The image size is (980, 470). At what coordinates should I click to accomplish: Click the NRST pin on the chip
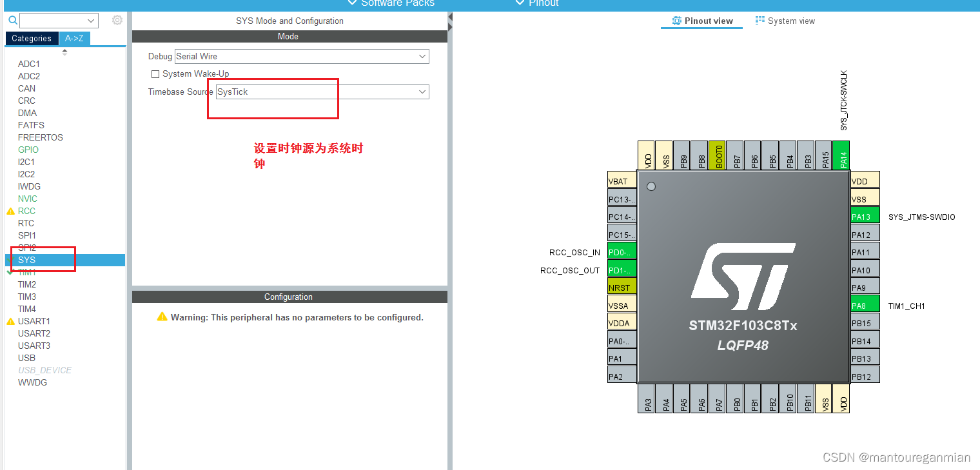622,288
